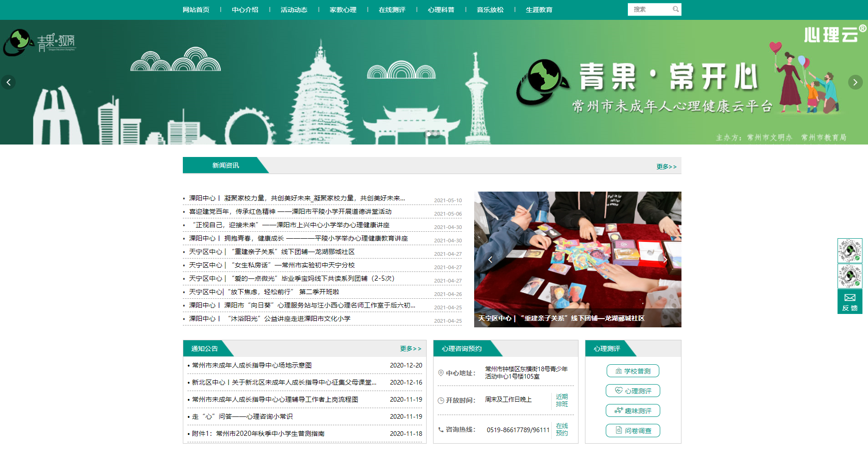
Task: 点击"咨询热线"旁的电话图标
Action: (x=441, y=428)
